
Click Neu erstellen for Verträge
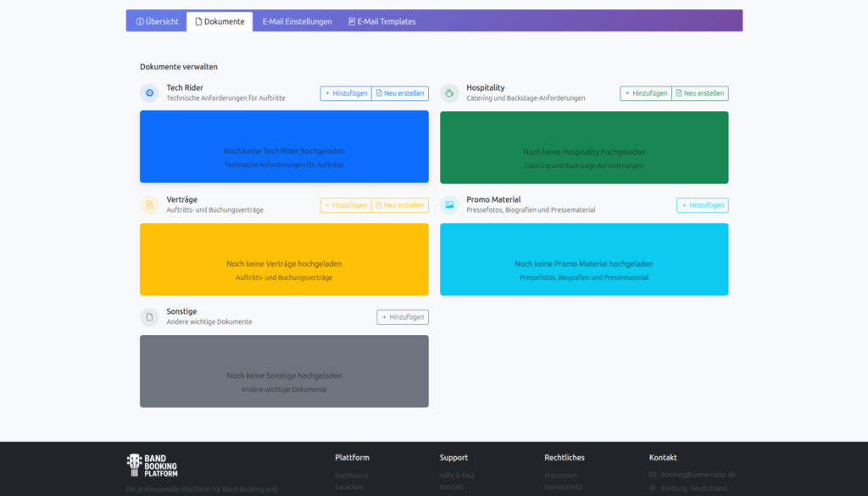[400, 205]
